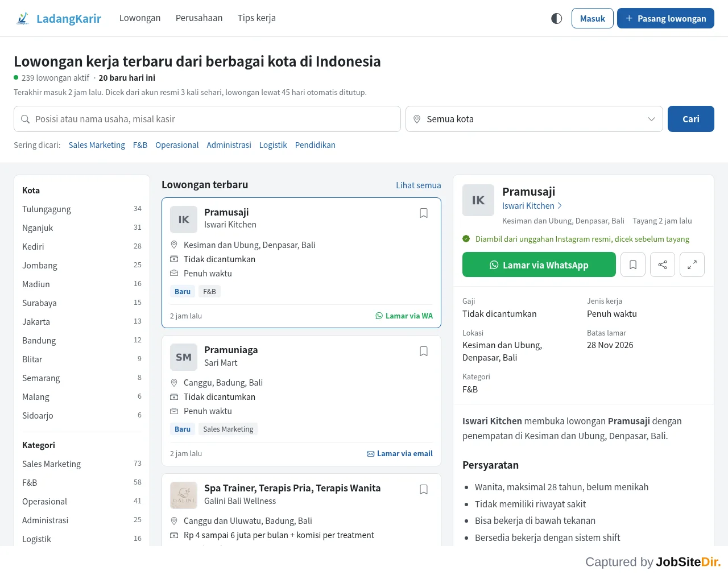Image resolution: width=728 pixels, height=579 pixels.
Task: Filter by city Blitar
Action: [82, 359]
